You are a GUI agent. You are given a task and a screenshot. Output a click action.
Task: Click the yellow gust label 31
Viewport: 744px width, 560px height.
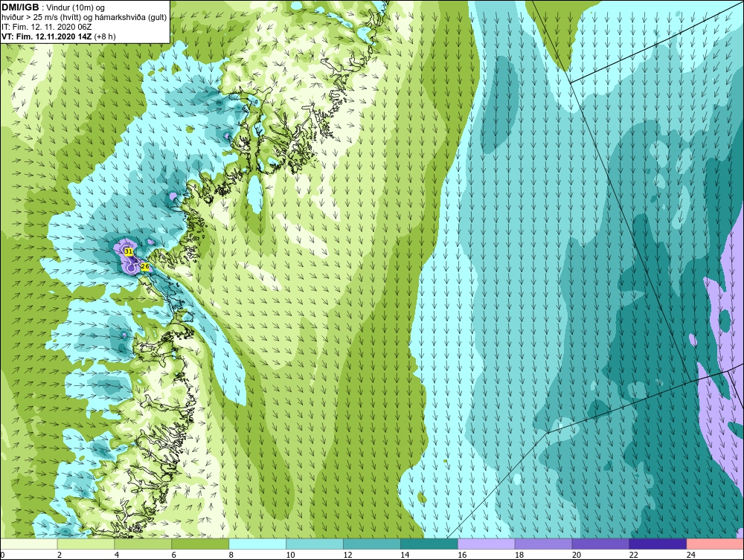pyautogui.click(x=129, y=251)
